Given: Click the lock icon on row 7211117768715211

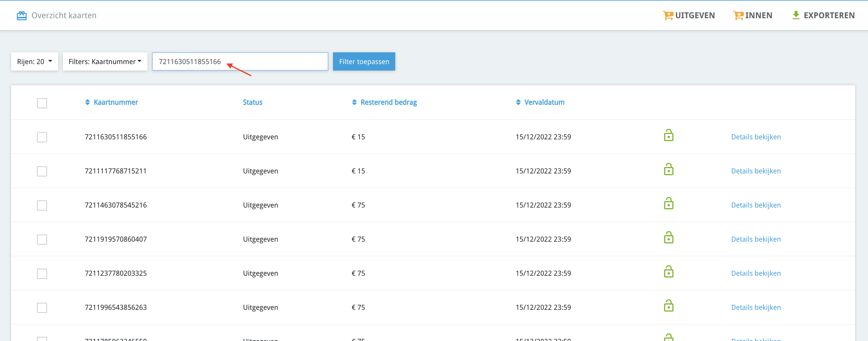Looking at the screenshot, I should pos(669,170).
